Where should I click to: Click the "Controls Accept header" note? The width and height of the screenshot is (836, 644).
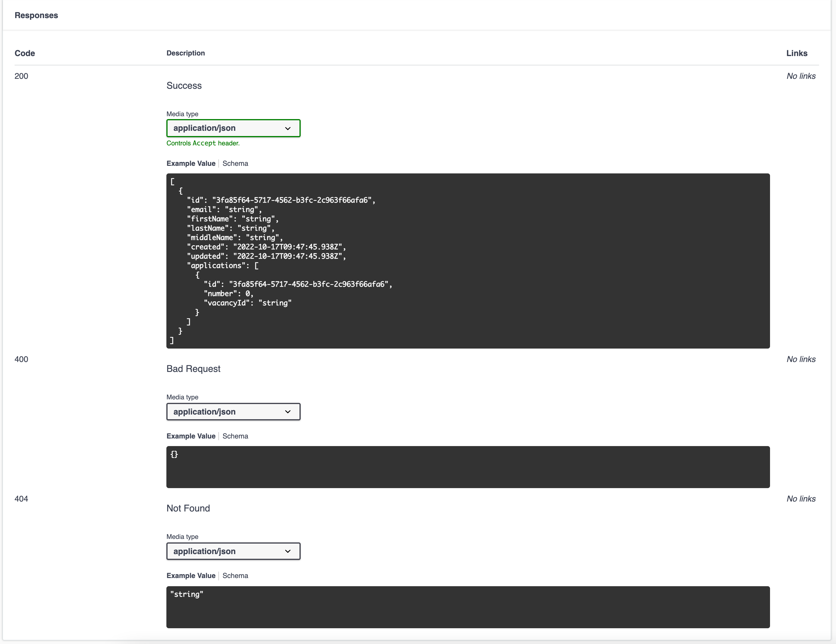click(x=203, y=143)
